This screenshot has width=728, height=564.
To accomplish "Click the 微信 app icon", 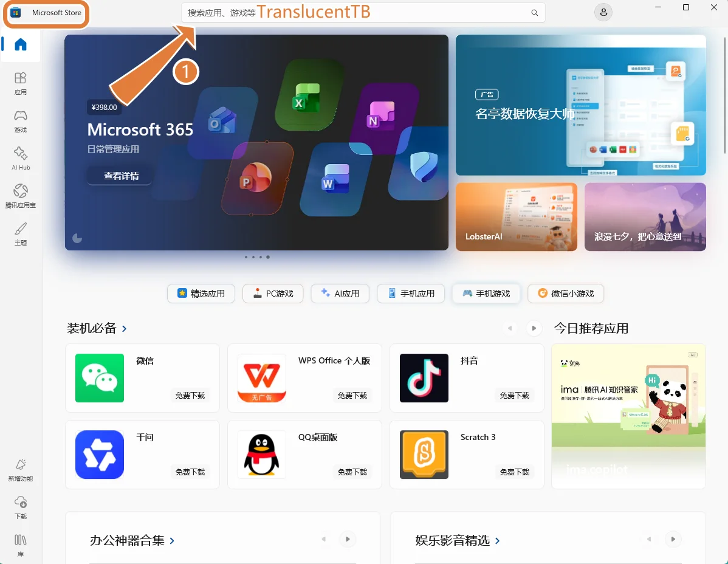I will [100, 378].
